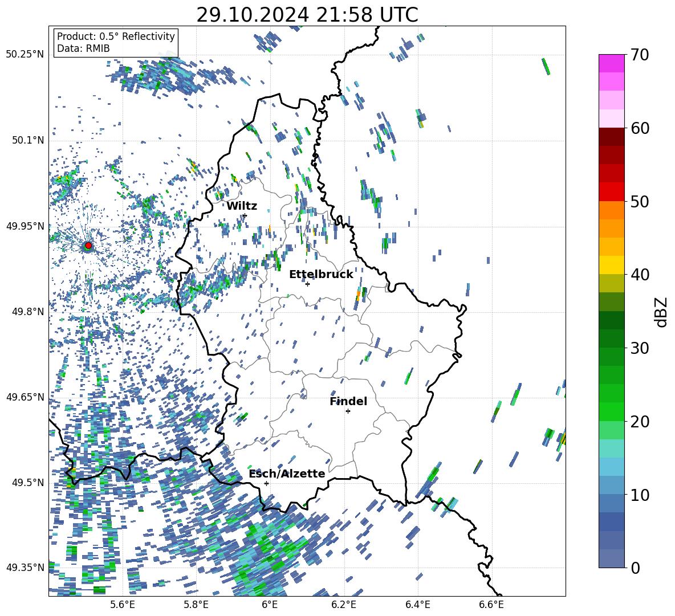675x616 pixels.
Task: Click the light cyan colorbar segment above 10
Action: tap(611, 466)
